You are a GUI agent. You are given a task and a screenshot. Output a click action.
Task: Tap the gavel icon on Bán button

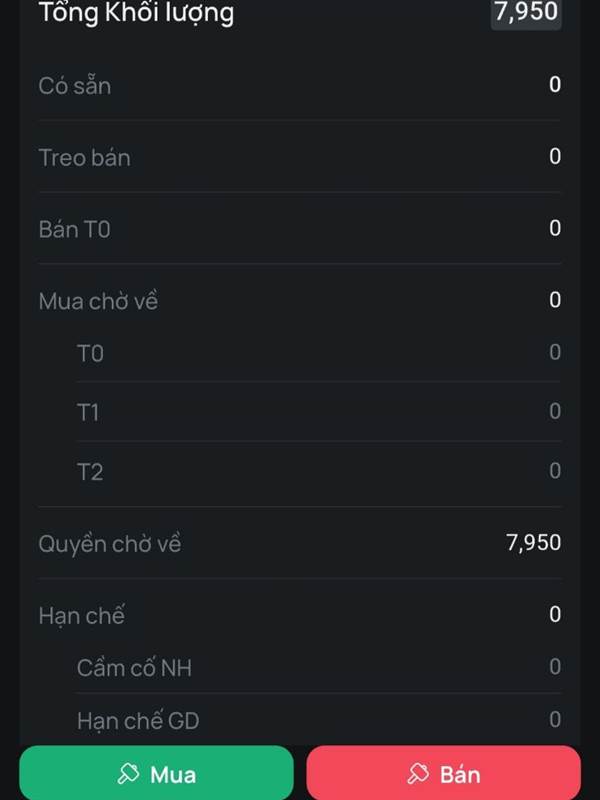coord(418,773)
